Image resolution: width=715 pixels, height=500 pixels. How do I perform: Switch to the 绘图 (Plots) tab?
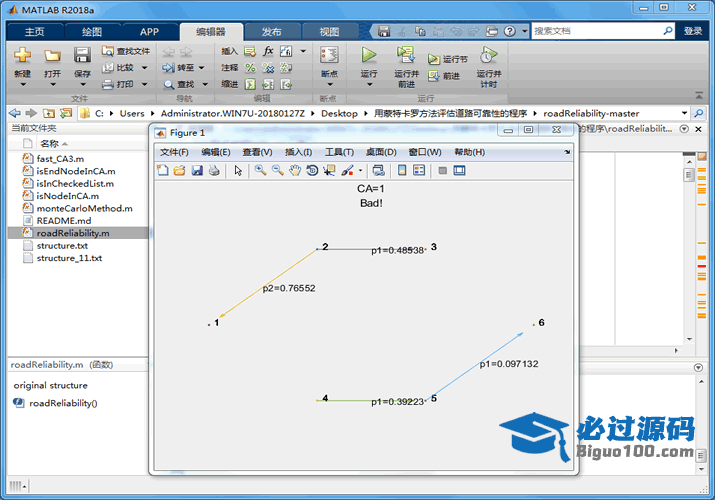(x=92, y=31)
